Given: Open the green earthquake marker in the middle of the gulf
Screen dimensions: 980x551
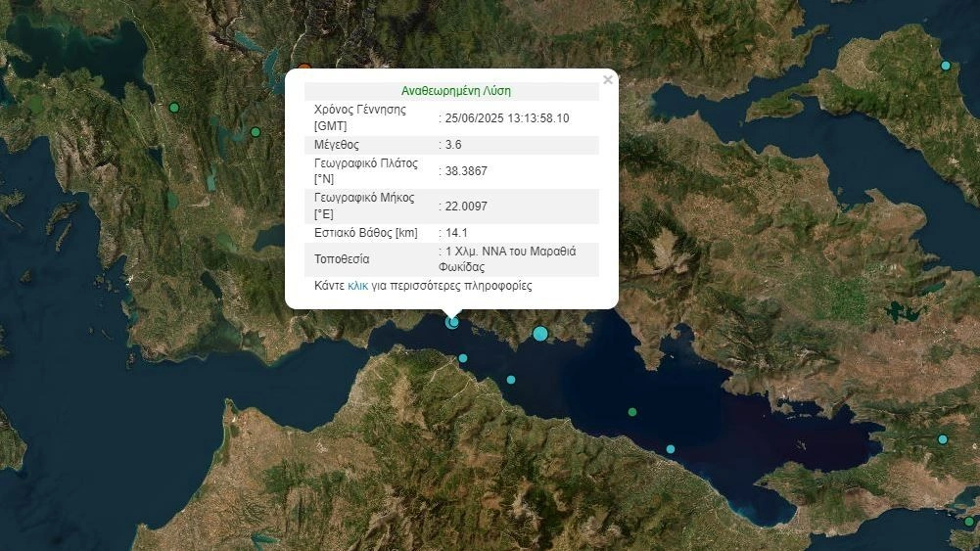Looking at the screenshot, I should click(632, 412).
